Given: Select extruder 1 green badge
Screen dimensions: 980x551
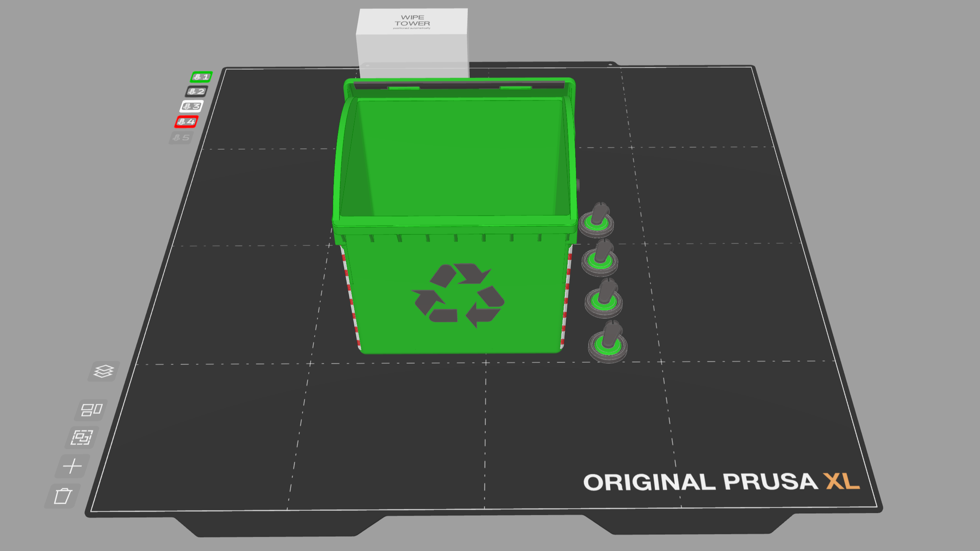Looking at the screenshot, I should click(x=201, y=77).
